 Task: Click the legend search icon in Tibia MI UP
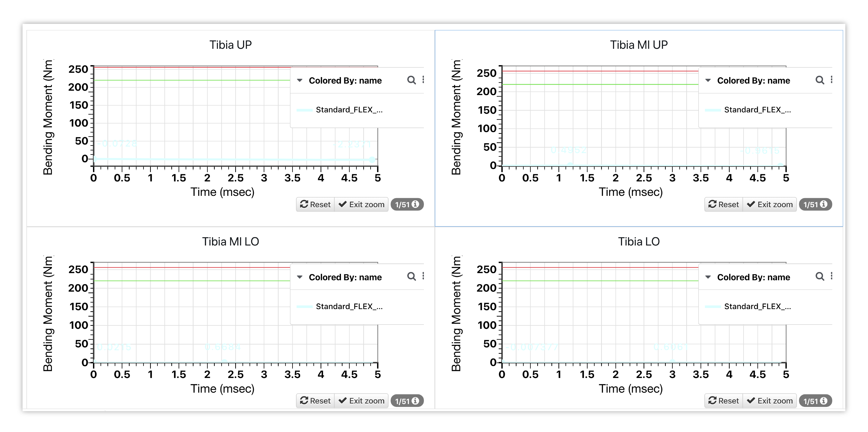coord(820,80)
